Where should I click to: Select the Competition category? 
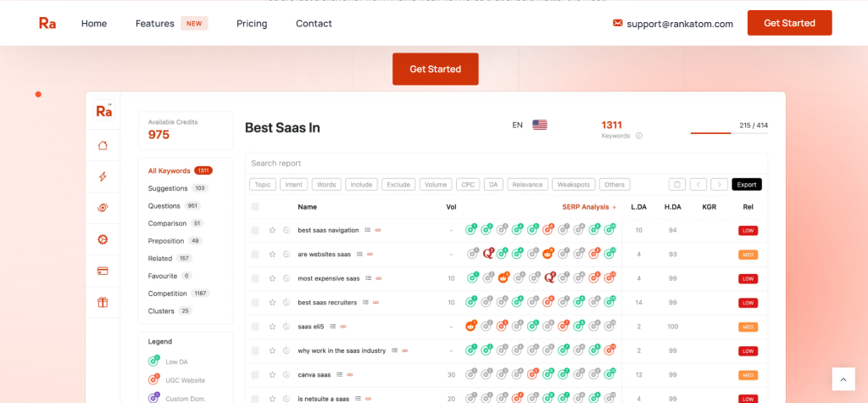click(179, 294)
